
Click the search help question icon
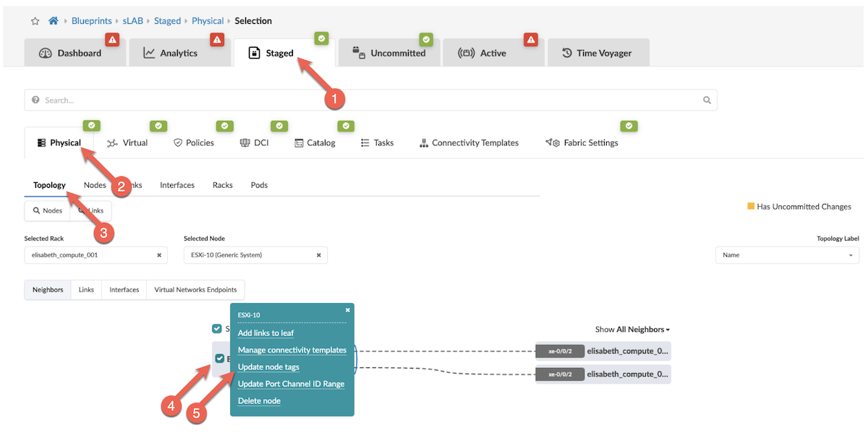[35, 100]
